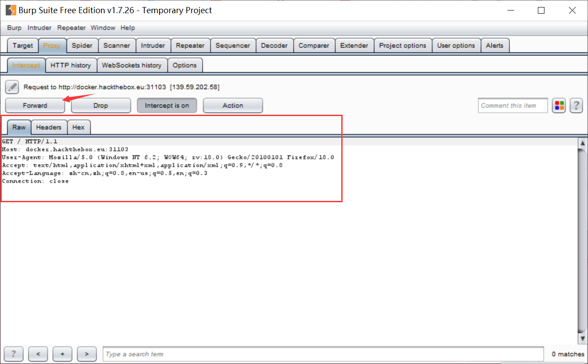This screenshot has height=364, width=588.
Task: Click the help icon beside comment field
Action: click(576, 106)
